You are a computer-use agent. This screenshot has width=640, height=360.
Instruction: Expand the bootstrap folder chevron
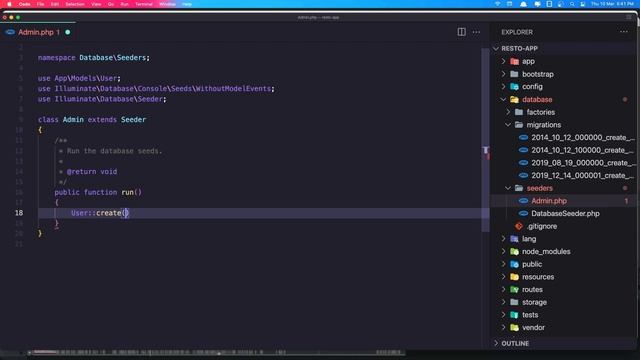click(503, 74)
